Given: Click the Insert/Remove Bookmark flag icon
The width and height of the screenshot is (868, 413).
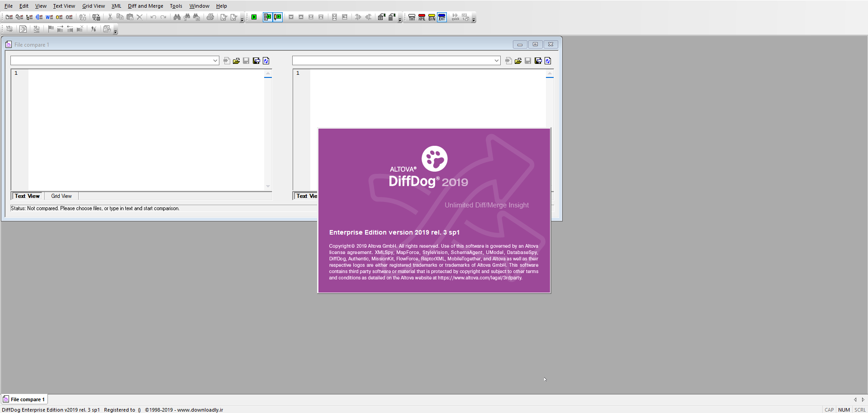Looking at the screenshot, I should 51,29.
